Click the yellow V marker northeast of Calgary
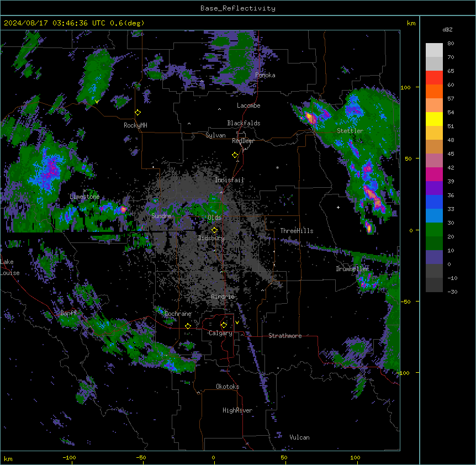 pyautogui.click(x=237, y=323)
